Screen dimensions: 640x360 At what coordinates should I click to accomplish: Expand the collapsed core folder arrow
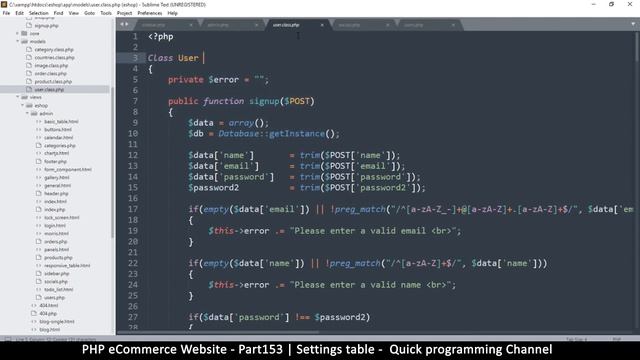(18, 33)
